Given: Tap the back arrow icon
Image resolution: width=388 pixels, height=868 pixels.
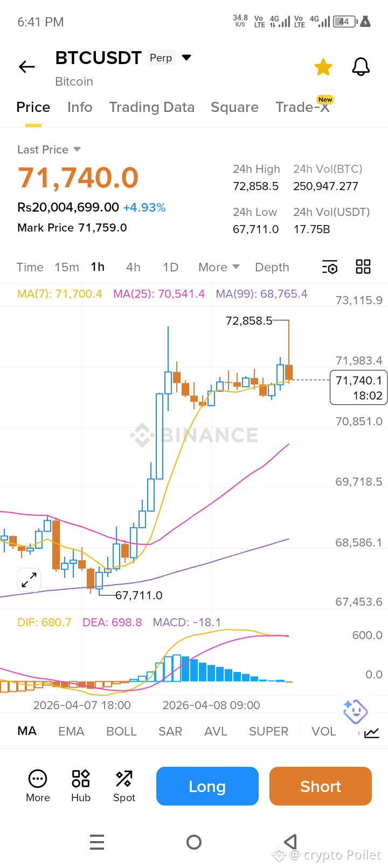Looking at the screenshot, I should pos(27,67).
